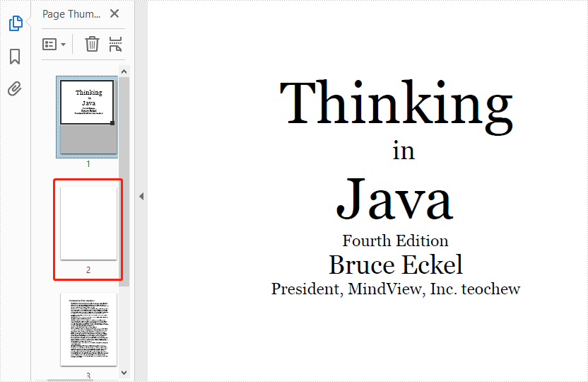
Task: Click the 'Page Thum...' panel title
Action: click(x=71, y=14)
